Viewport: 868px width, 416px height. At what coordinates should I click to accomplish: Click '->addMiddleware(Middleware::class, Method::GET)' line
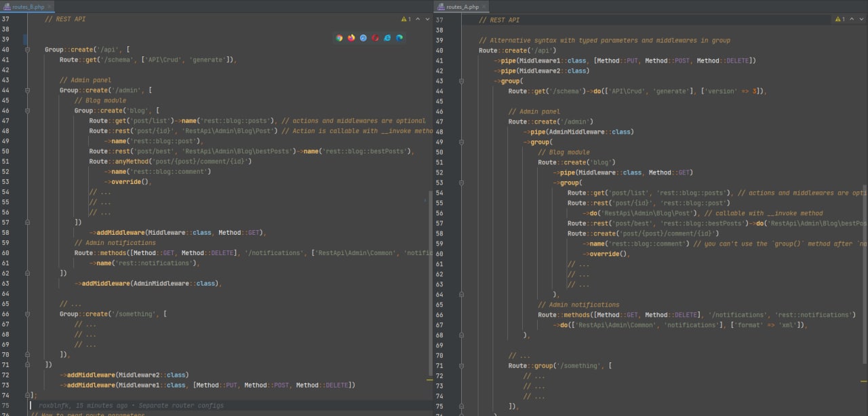(178, 233)
